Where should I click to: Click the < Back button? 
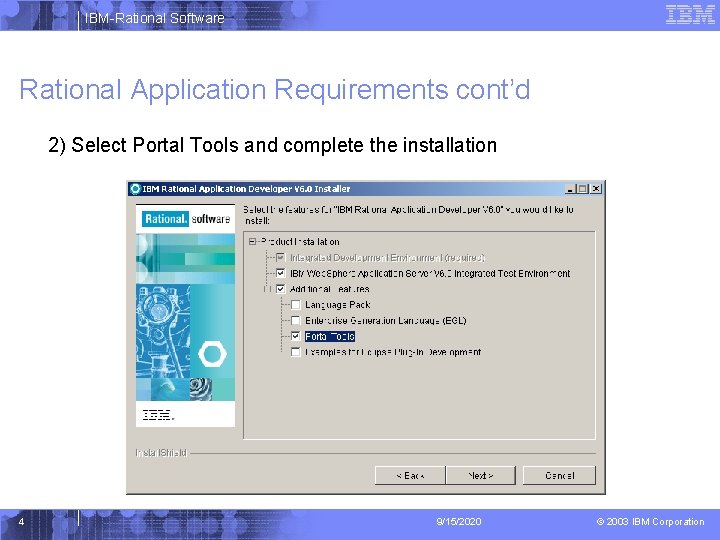coord(410,475)
